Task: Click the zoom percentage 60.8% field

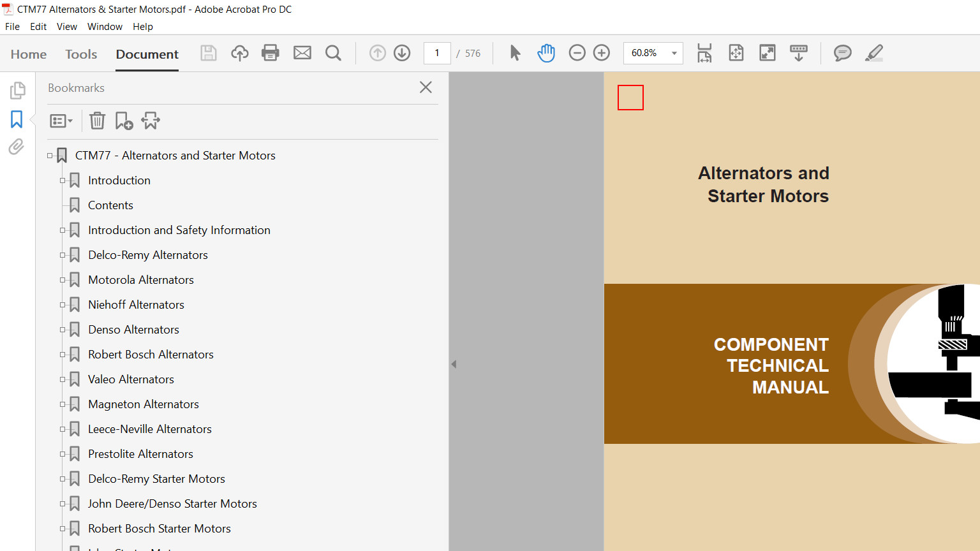Action: pyautogui.click(x=644, y=53)
